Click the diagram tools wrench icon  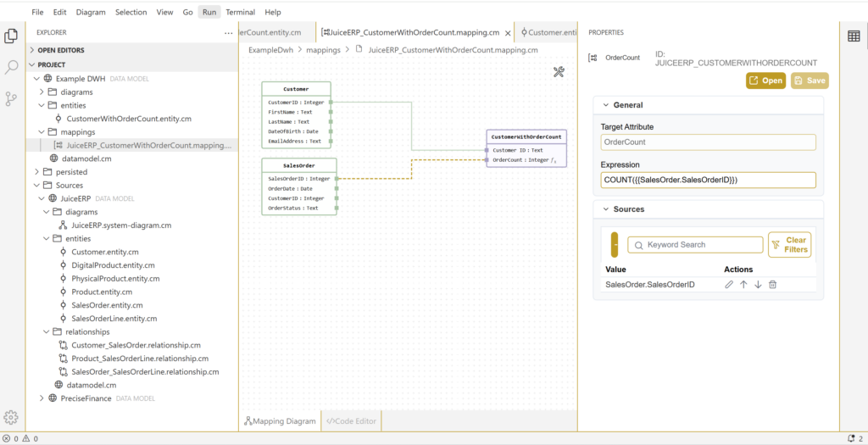point(559,72)
